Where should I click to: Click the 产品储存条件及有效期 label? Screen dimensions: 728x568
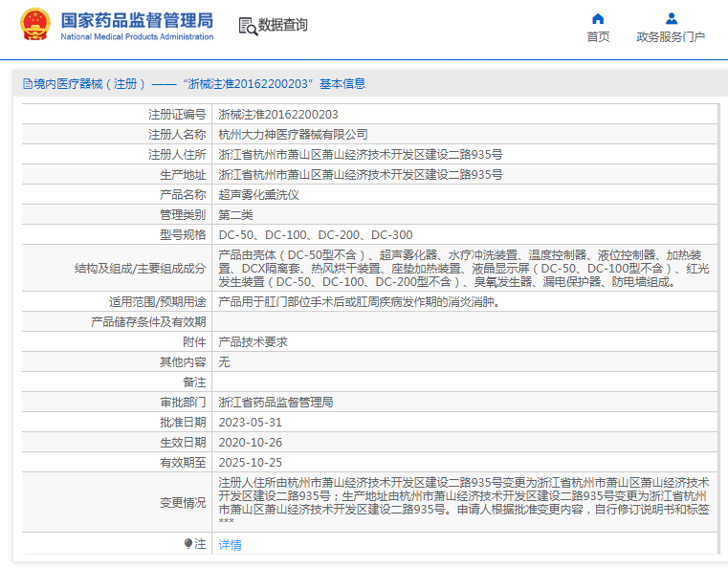click(148, 322)
